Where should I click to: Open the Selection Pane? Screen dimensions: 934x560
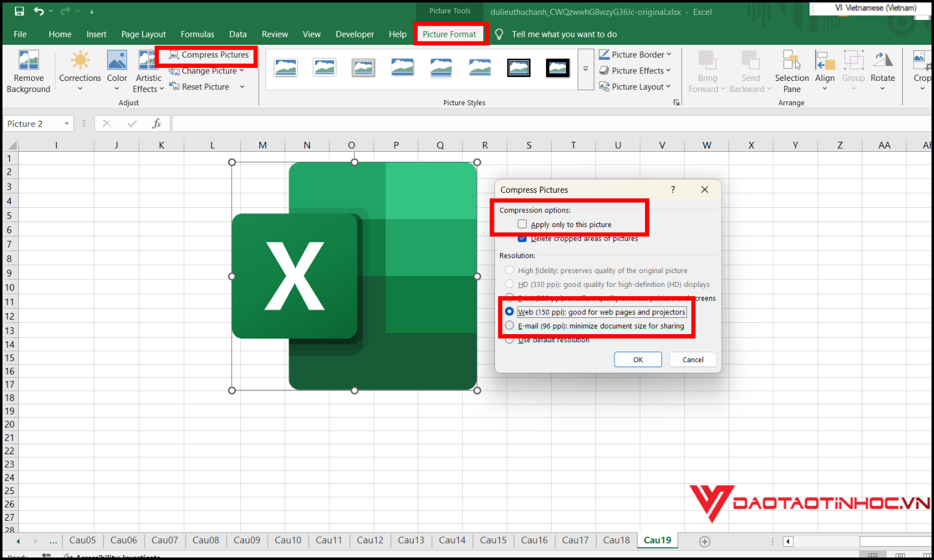click(791, 61)
